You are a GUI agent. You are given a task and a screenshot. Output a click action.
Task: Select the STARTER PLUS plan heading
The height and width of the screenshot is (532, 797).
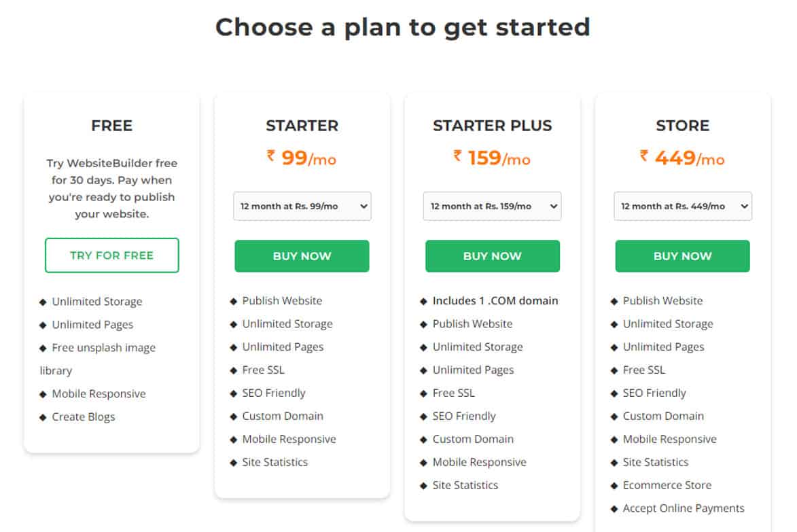click(x=492, y=126)
